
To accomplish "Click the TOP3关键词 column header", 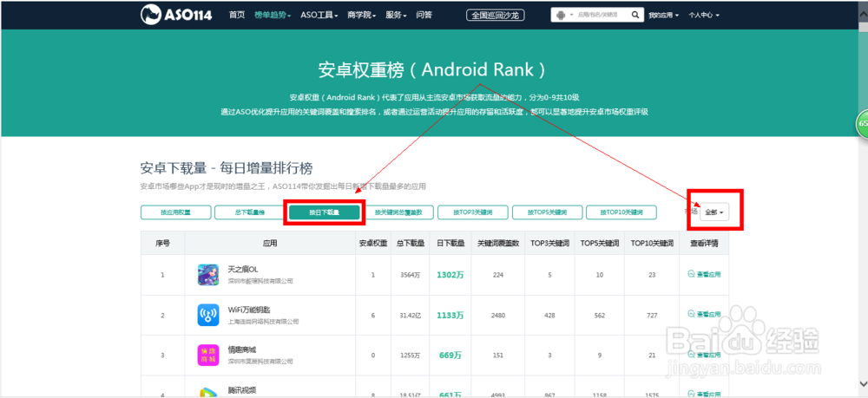I will (x=549, y=243).
